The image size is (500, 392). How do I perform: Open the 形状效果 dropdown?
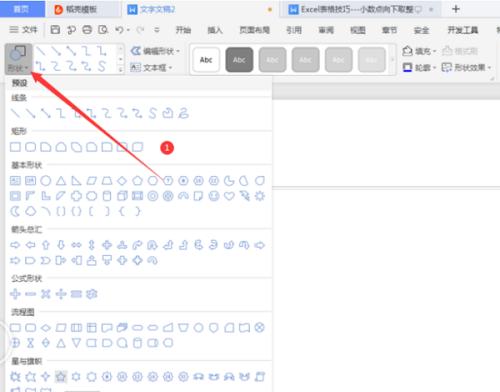point(466,68)
